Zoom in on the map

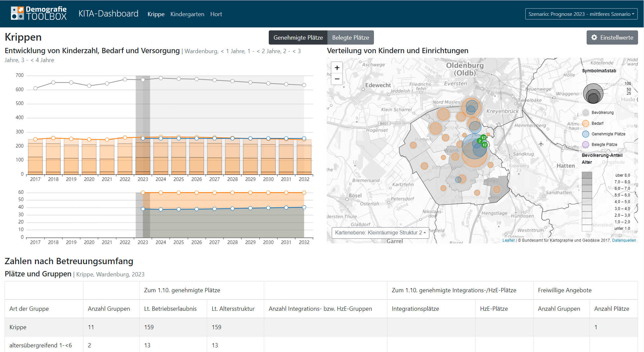(337, 68)
